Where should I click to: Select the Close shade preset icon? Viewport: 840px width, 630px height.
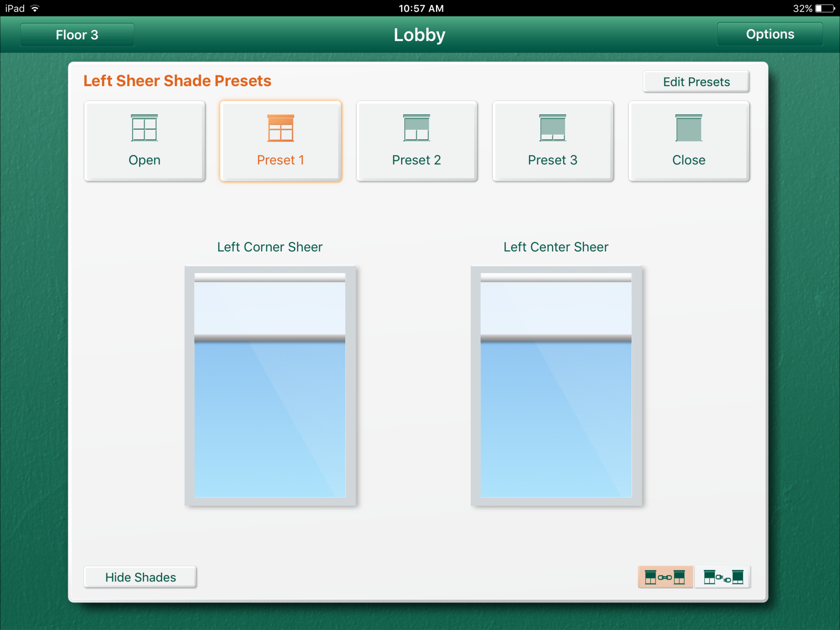689,128
